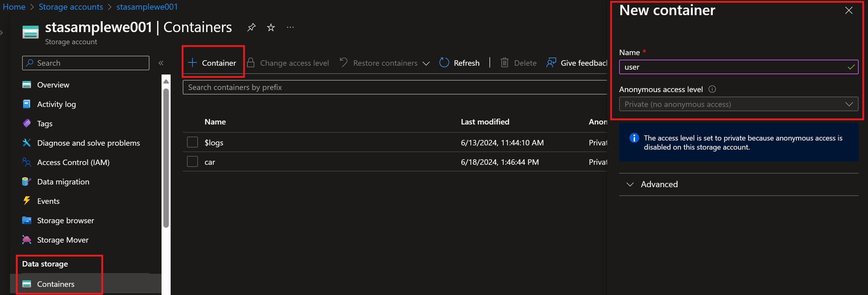Screen dimensions: 868x295
Task: Navigate to Storage accounts breadcrumb
Action: coord(71,7)
